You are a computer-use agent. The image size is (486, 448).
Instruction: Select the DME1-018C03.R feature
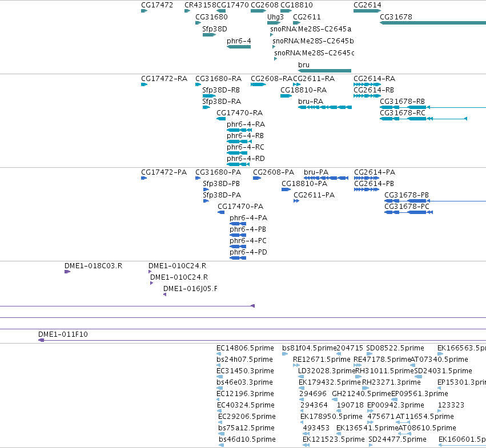(67, 272)
